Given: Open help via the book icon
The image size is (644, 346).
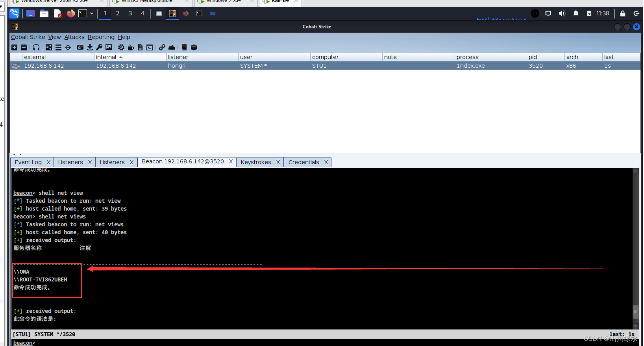Looking at the screenshot, I should coord(184,47).
